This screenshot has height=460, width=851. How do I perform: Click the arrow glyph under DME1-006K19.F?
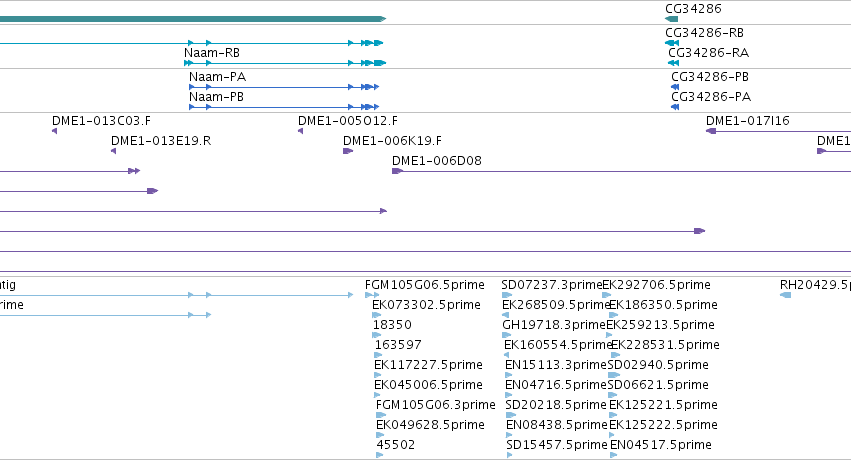coord(348,151)
